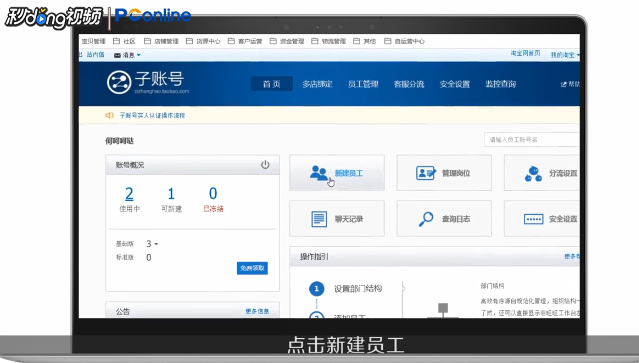Click the 社区 bookmark folder icon
The width and height of the screenshot is (639, 363).
point(116,41)
